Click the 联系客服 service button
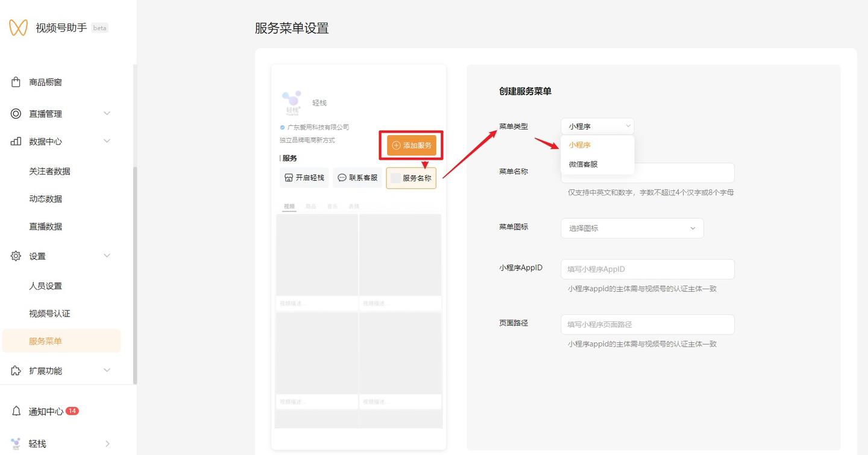Screen dimensions: 868x455 pyautogui.click(x=357, y=178)
